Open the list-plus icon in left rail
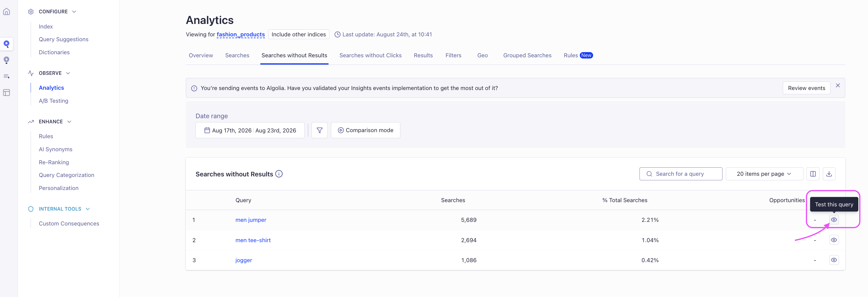The width and height of the screenshot is (868, 297). click(x=6, y=76)
